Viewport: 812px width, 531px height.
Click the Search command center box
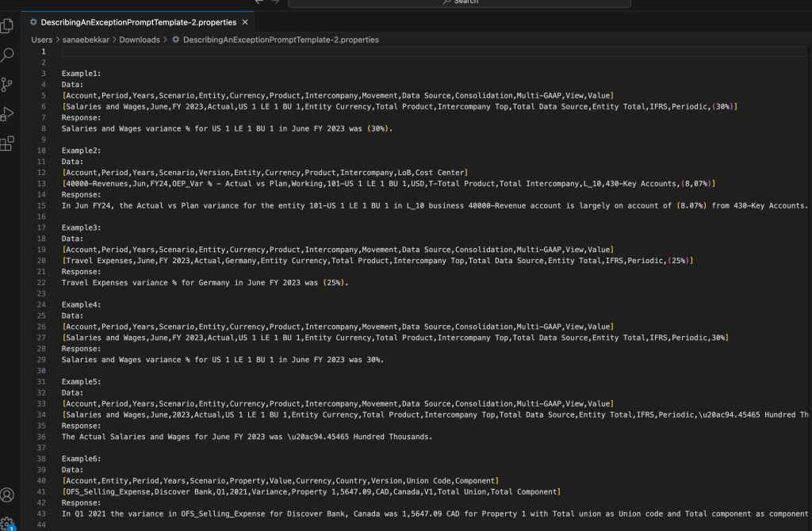(x=459, y=2)
